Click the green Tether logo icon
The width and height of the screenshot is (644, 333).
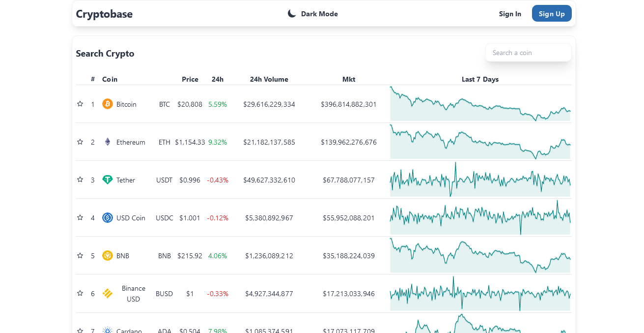point(108,180)
